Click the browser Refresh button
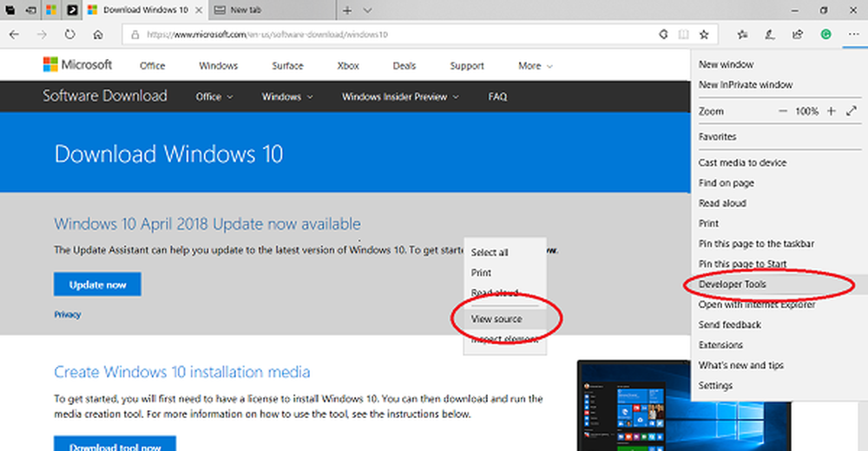868x451 pixels. (x=69, y=35)
